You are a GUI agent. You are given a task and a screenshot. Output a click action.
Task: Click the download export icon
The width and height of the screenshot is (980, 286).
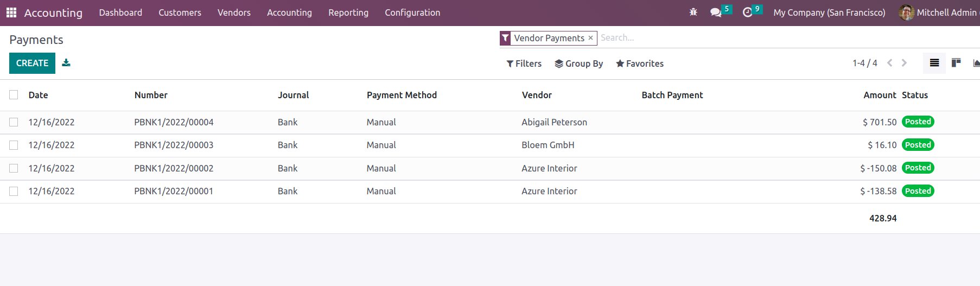click(x=66, y=62)
